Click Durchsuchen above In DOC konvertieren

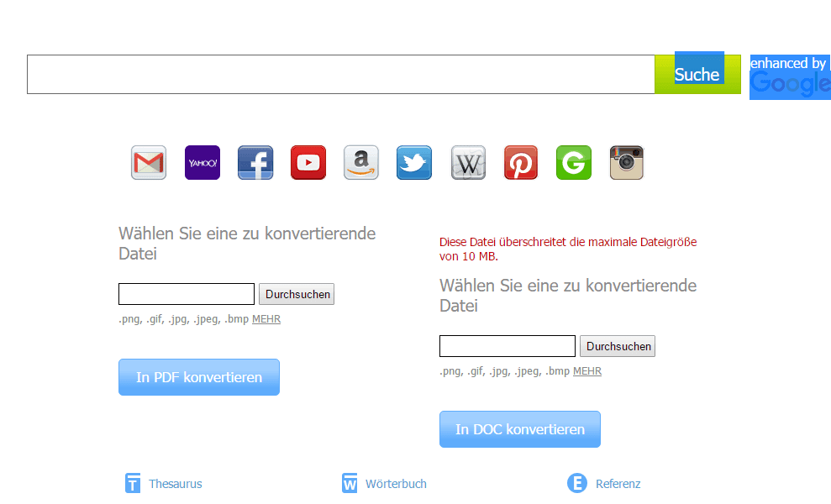pos(618,346)
